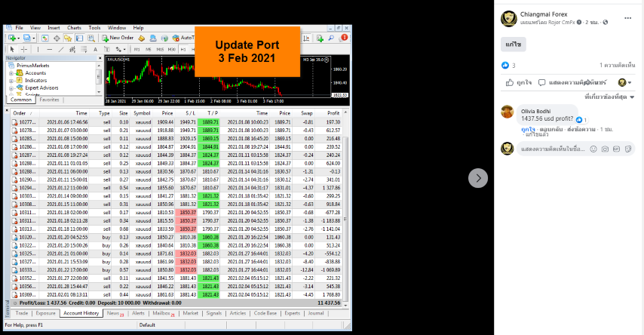Select the Vertical Line drawing tool
Screen dimensions: 644x335
click(38, 49)
